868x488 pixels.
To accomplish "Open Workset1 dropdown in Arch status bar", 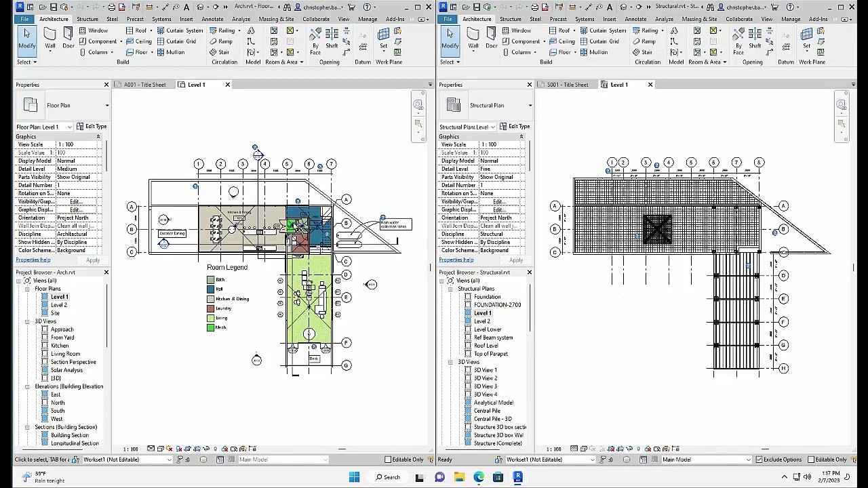I will tap(170, 460).
